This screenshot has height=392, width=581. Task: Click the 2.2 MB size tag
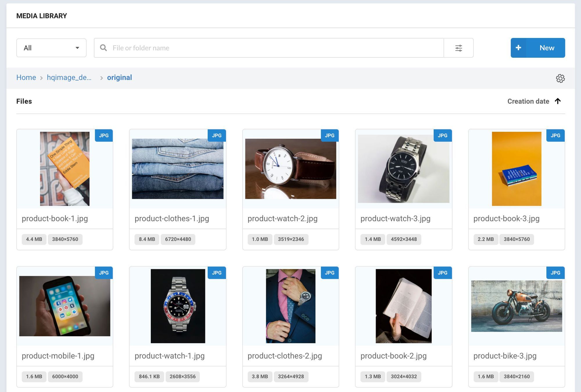click(486, 239)
